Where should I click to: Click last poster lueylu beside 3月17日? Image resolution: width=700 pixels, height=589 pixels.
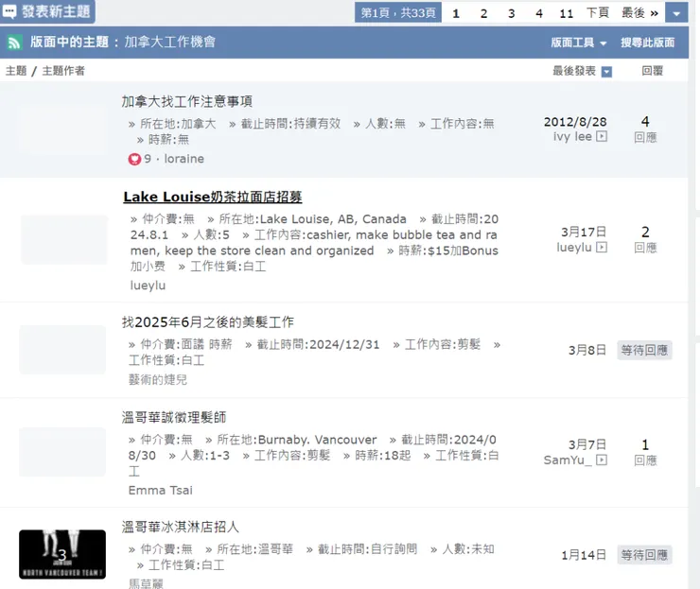pos(573,247)
